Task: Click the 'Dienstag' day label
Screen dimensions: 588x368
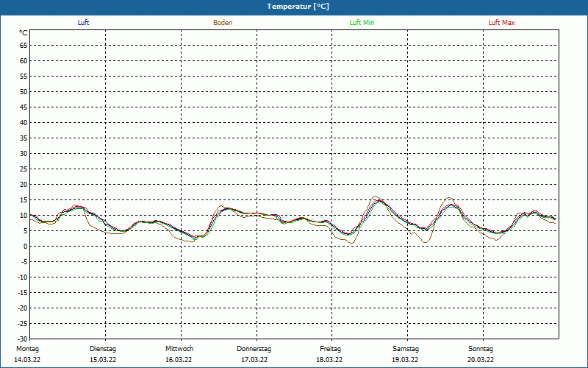Action: tap(103, 349)
